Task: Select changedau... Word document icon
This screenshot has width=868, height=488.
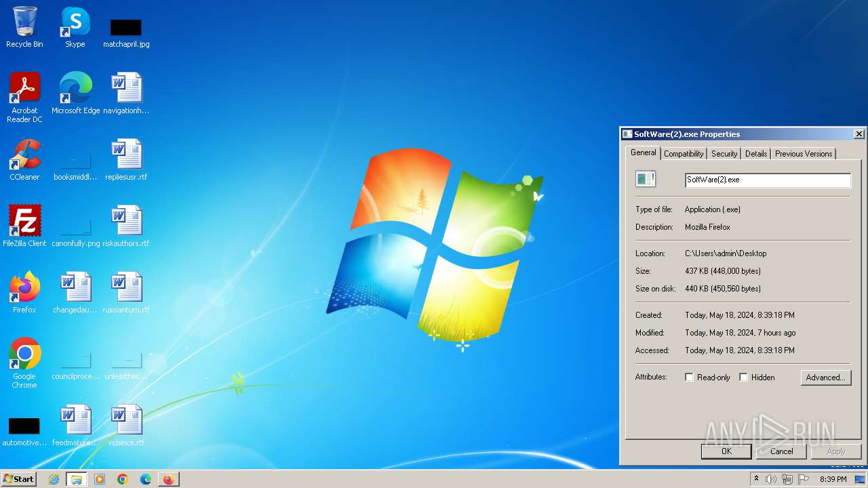Action: pos(75,293)
